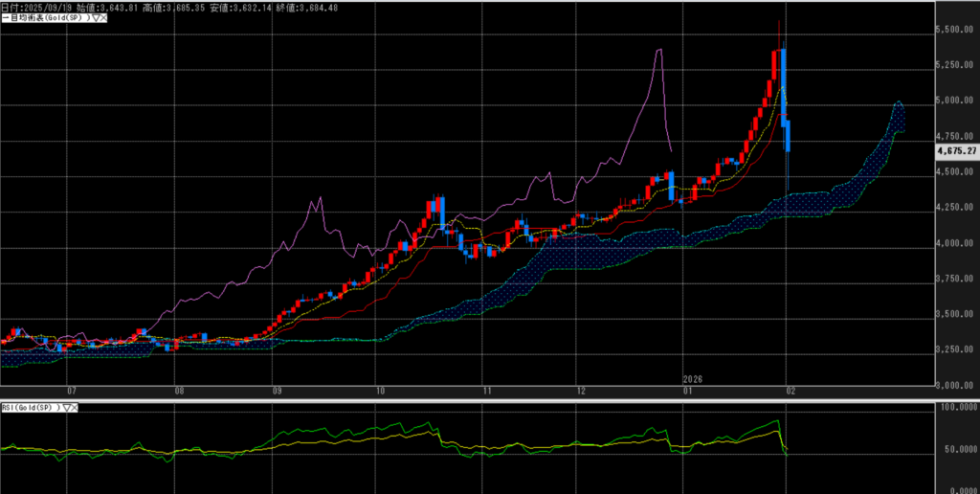The width and height of the screenshot is (980, 494).
Task: Click the 02 month marker on time axis
Action: [788, 391]
